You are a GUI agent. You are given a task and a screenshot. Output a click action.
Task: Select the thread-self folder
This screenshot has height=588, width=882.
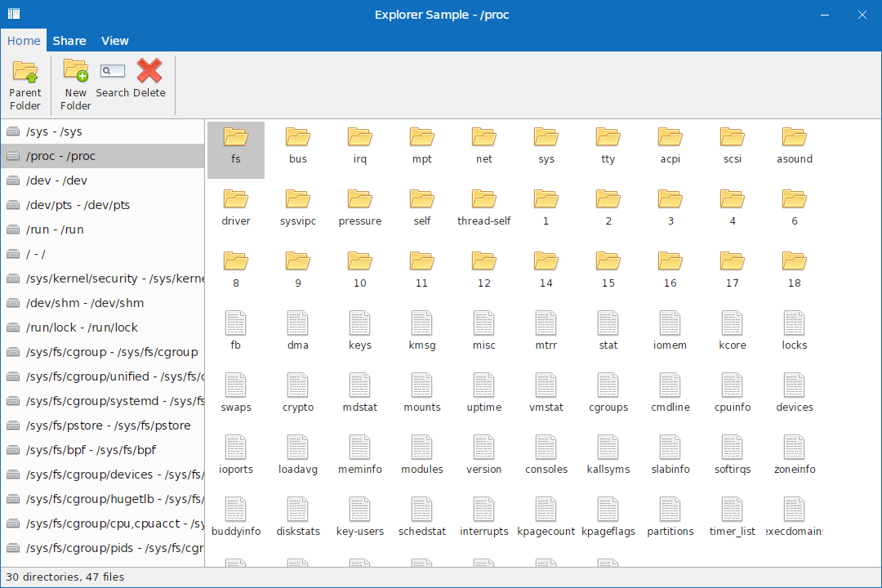483,212
